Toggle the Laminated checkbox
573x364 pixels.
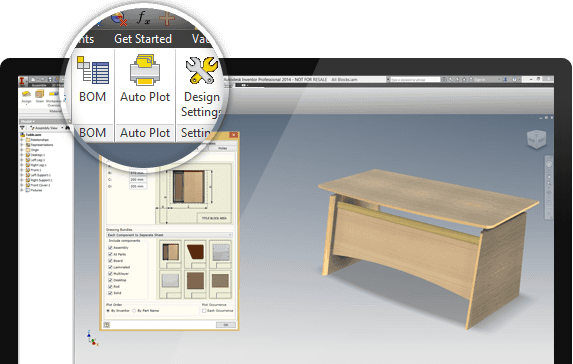pyautogui.click(x=110, y=267)
